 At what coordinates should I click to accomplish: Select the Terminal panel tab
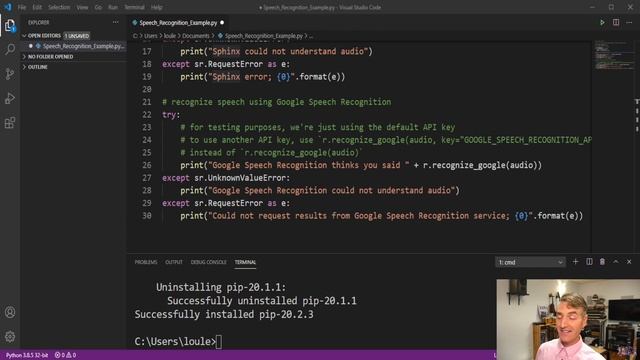[x=245, y=262]
